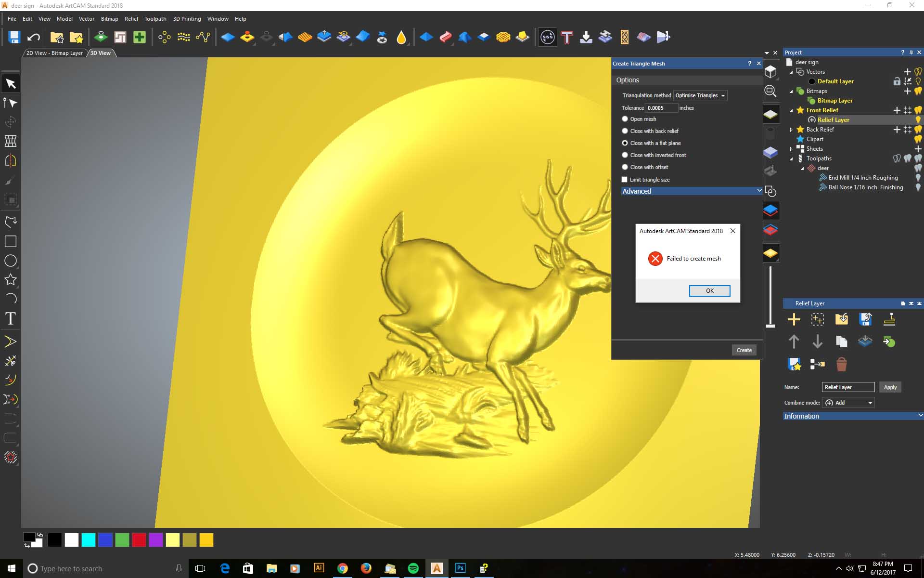Select the Create Triangle Mesh toolbar icon
The image size is (924, 578).
[547, 37]
